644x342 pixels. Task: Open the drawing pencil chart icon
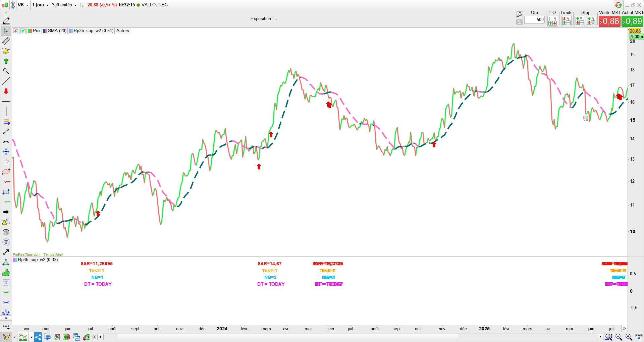6,337
